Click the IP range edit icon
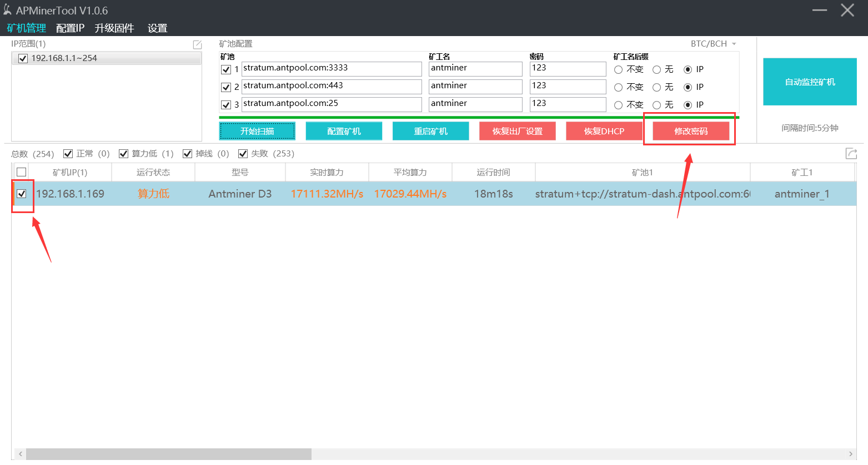Screen dimensions: 868x465 pos(197,44)
